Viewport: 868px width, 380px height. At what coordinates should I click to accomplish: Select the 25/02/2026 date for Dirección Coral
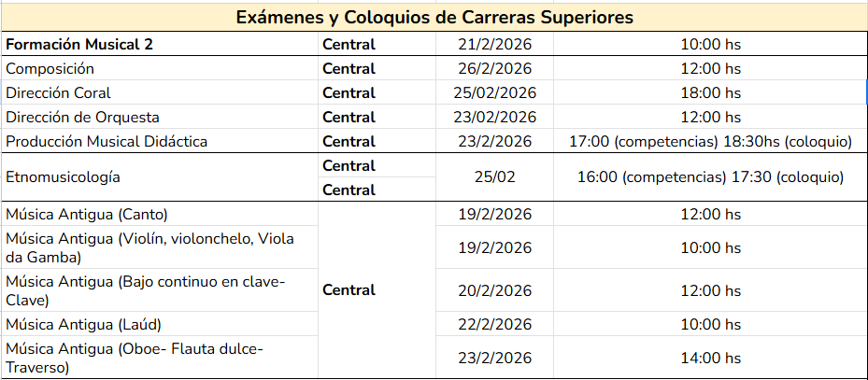pyautogui.click(x=494, y=93)
